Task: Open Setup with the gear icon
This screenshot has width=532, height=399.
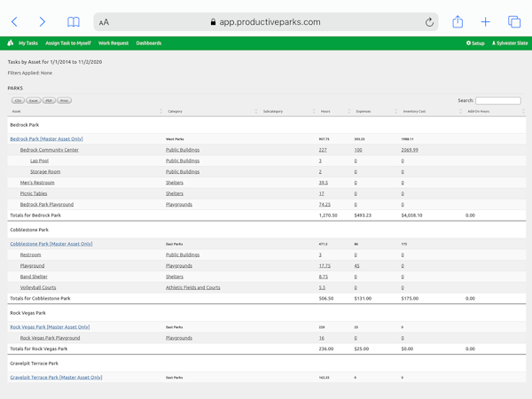Action: tap(475, 43)
